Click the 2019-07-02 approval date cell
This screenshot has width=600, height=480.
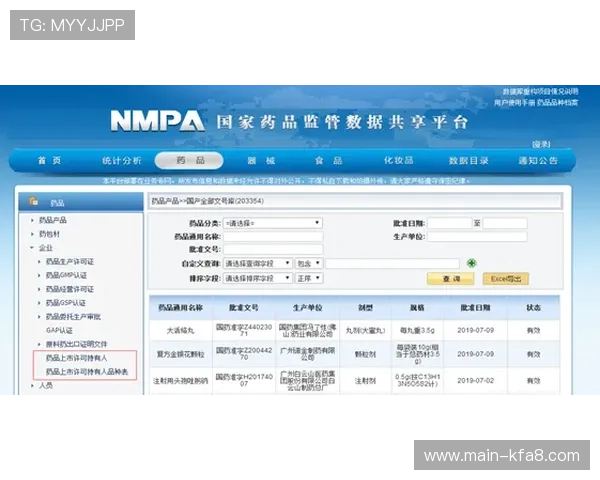click(x=475, y=381)
